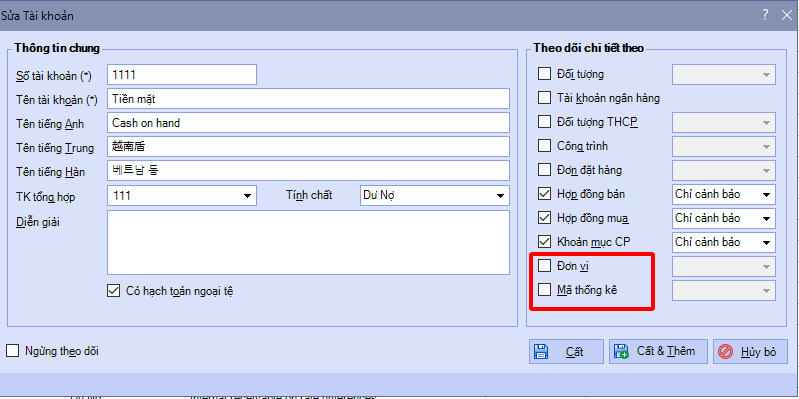Viewport: 799px width, 399px height.
Task: Open the Đơn đặt hàng dropdown
Action: (x=724, y=170)
